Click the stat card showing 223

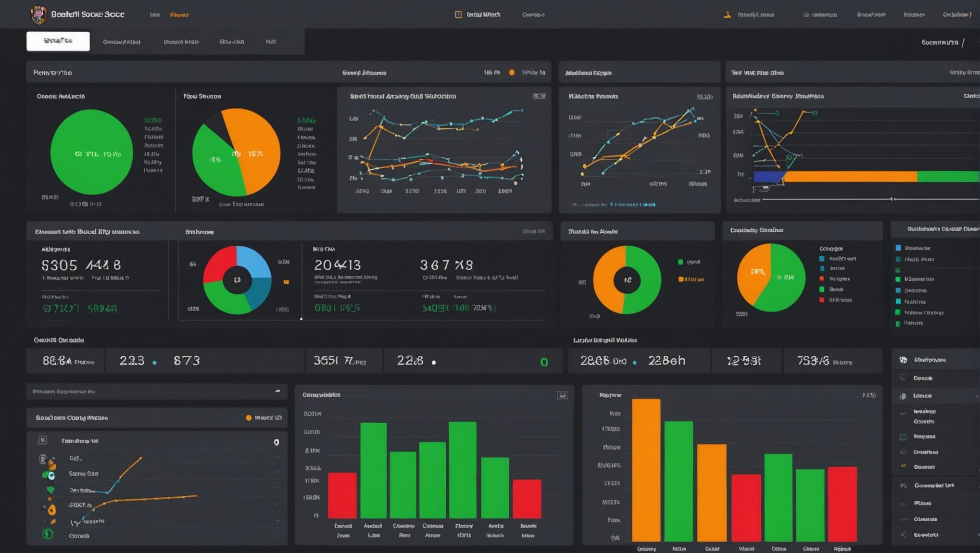click(205, 361)
